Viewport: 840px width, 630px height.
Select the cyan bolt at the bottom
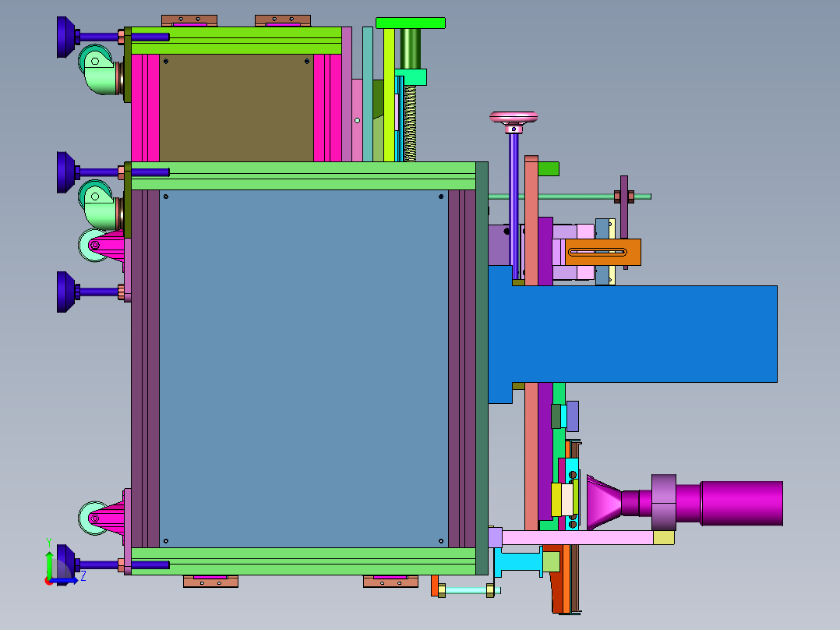coord(469,590)
